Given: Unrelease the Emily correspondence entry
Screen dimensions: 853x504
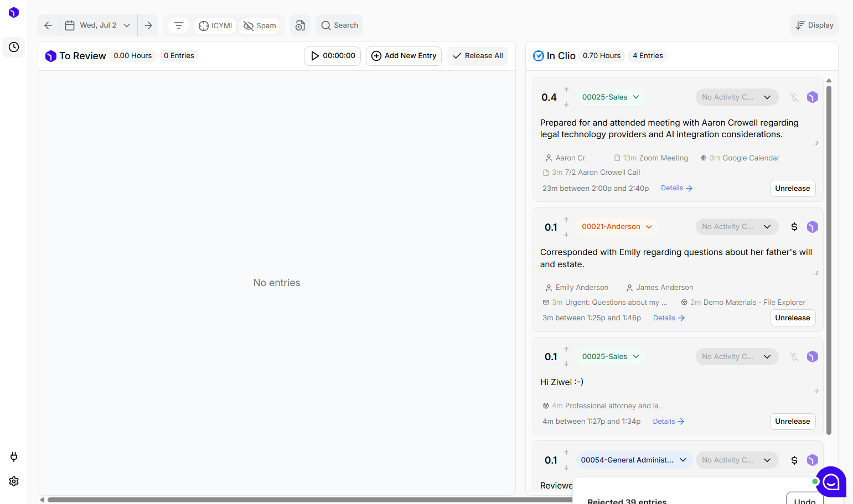Looking at the screenshot, I should [x=792, y=318].
